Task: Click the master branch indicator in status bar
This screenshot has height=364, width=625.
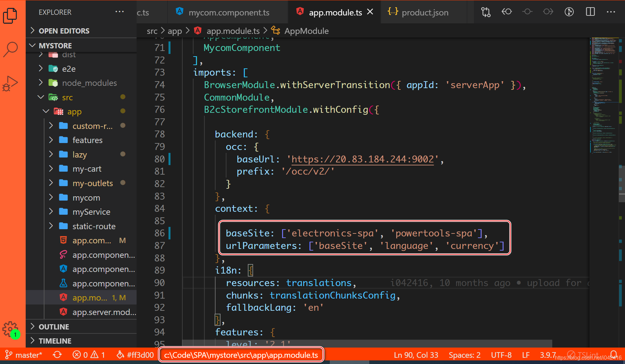Action: pyautogui.click(x=24, y=355)
